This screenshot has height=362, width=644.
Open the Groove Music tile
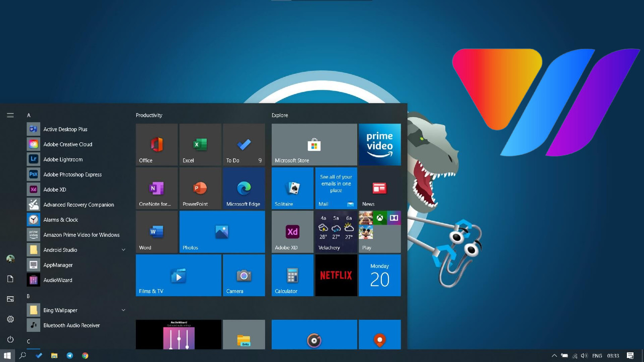coord(314,334)
